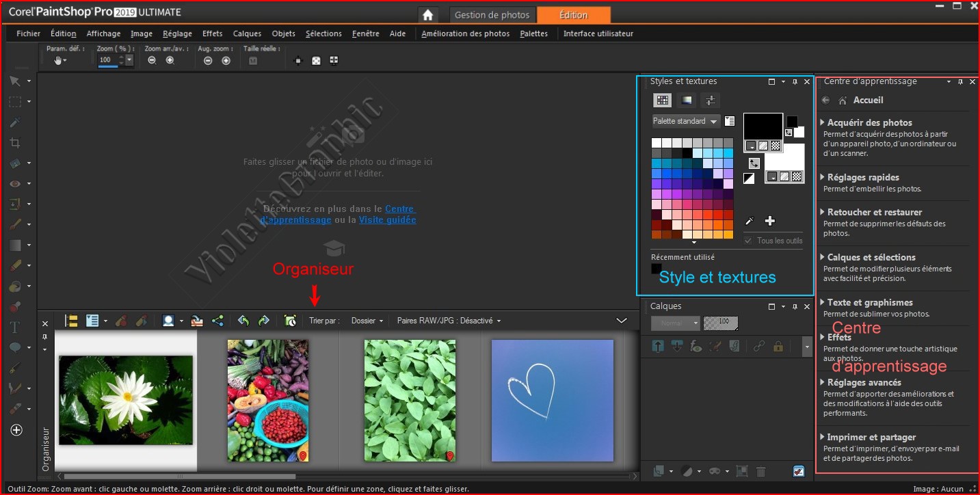
Task: Click the share icon in the Organiseur toolbar
Action: point(217,321)
